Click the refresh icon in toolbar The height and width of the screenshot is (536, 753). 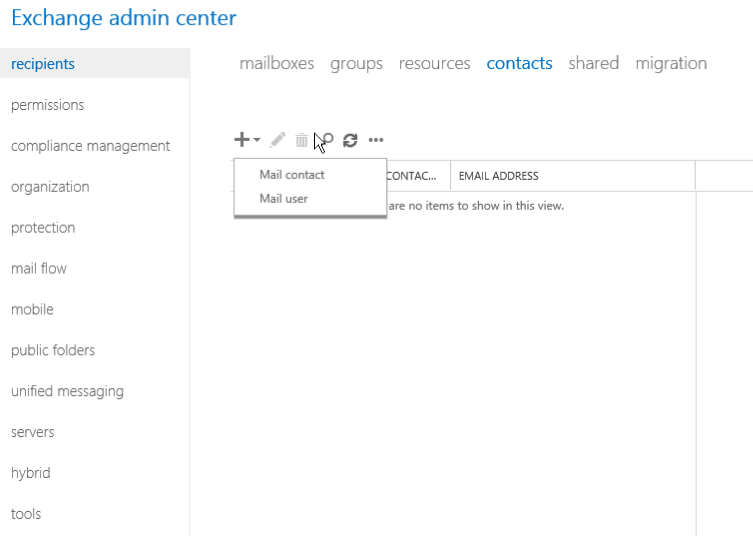tap(350, 140)
